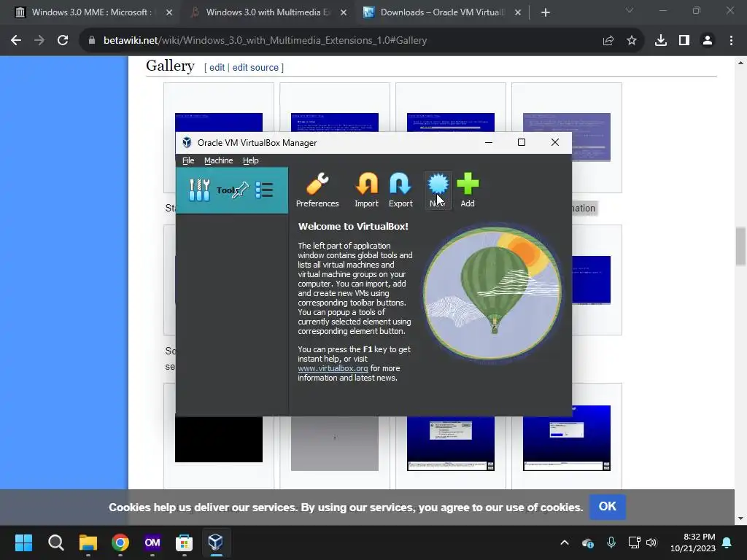
Task: Toggle Chrome side panel icon
Action: 684,41
